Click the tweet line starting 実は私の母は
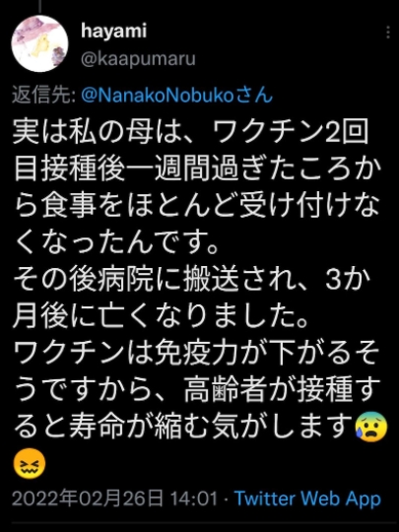This screenshot has height=532, width=399. [x=191, y=131]
